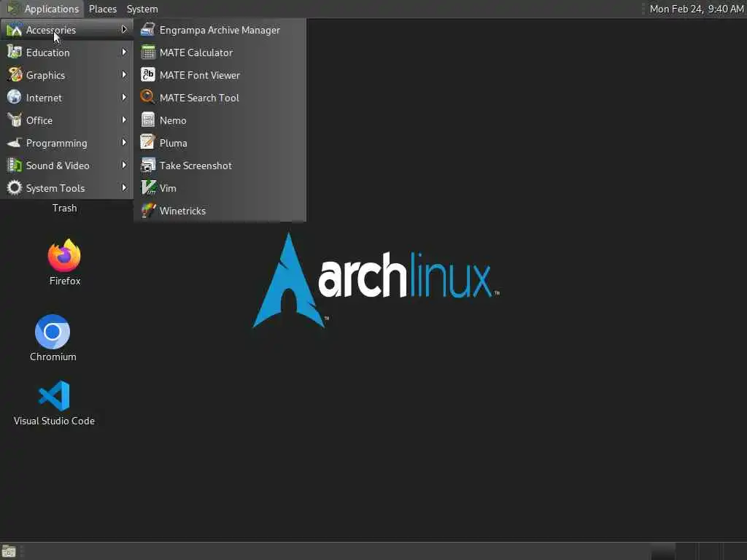Open MATE Font Viewer entry
The image size is (747, 560).
pos(220,75)
